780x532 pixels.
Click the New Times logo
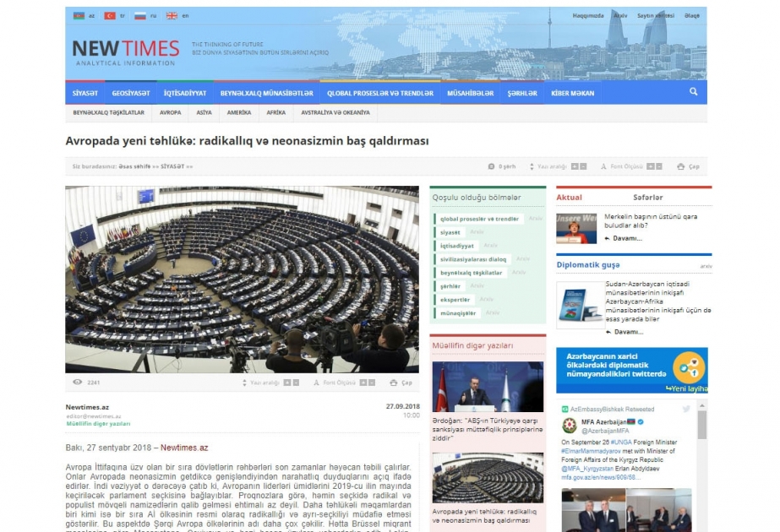click(x=126, y=52)
